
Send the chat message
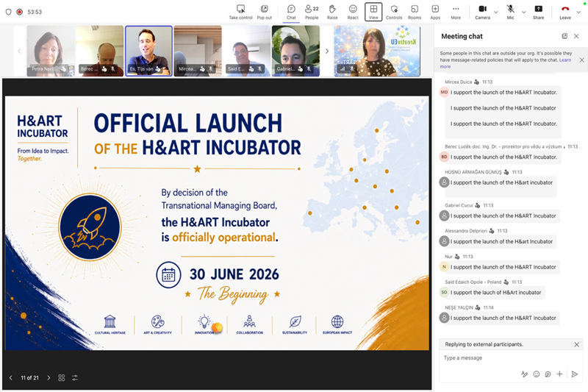[575, 374]
